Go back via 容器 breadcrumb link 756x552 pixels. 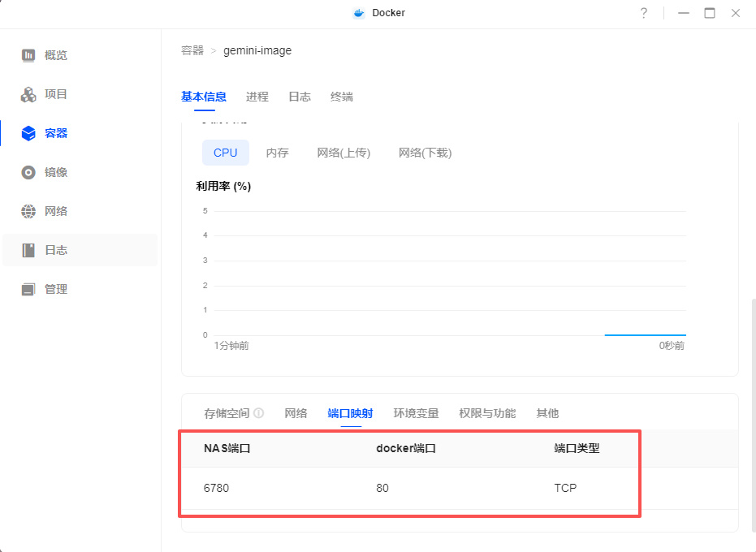coord(192,50)
